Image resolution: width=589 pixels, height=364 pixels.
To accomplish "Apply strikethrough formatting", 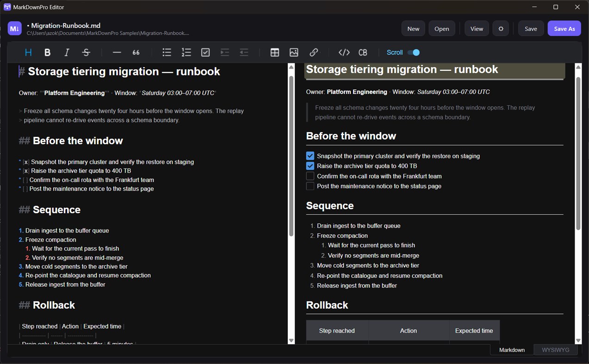I will (86, 52).
